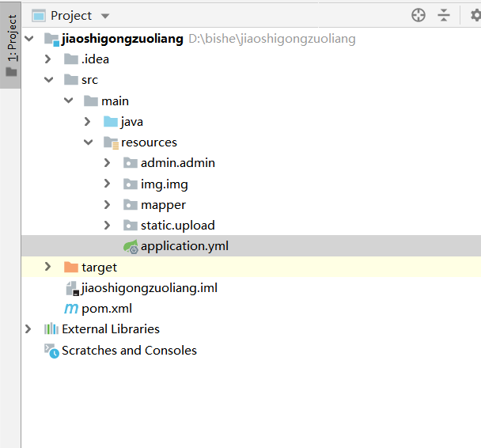
Task: Click the resources folder icon
Action: point(111,142)
